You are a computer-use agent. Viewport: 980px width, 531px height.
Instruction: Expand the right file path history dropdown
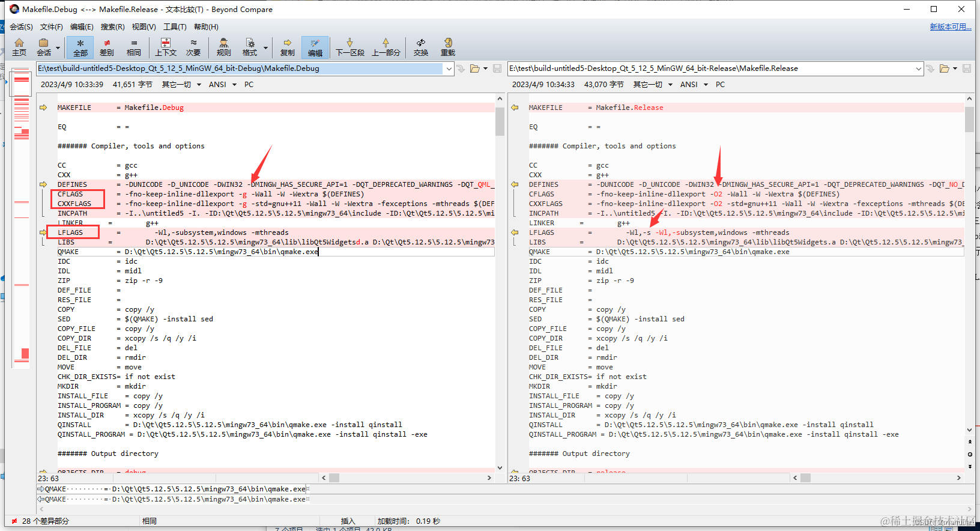point(919,68)
